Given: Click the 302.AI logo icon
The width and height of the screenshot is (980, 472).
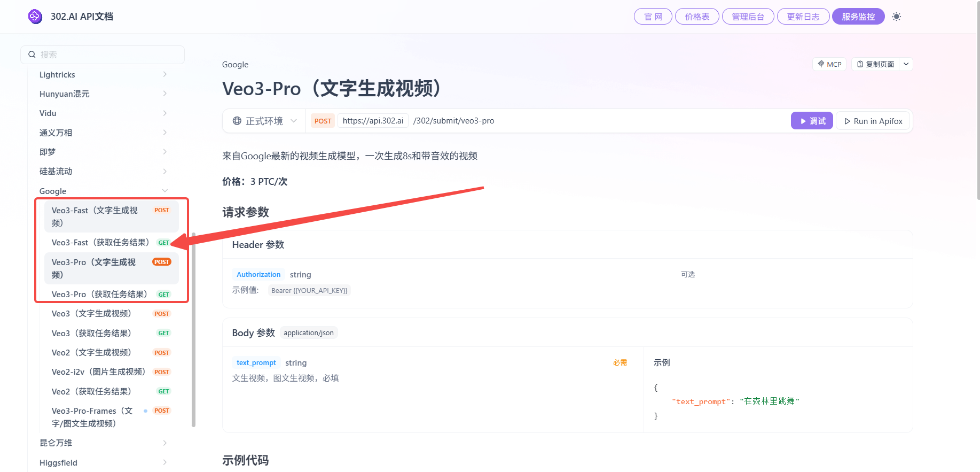Looking at the screenshot, I should (35, 17).
